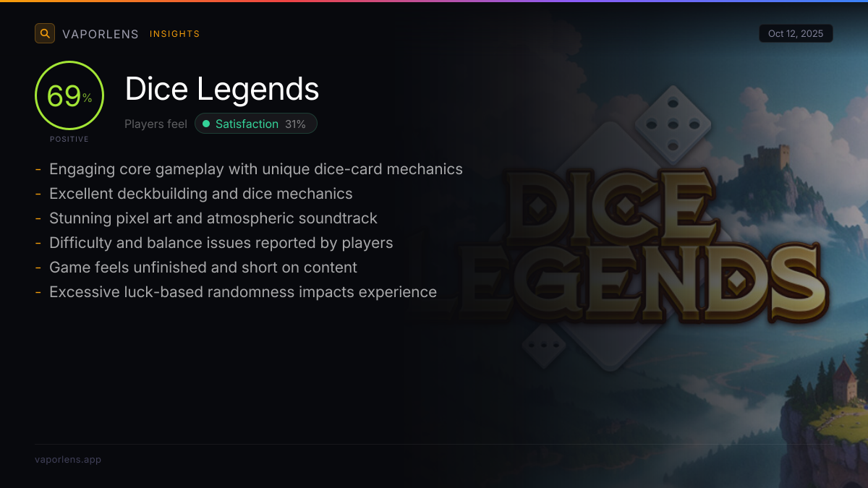
Task: Click the three-pip dice below the logo
Action: pos(542,344)
